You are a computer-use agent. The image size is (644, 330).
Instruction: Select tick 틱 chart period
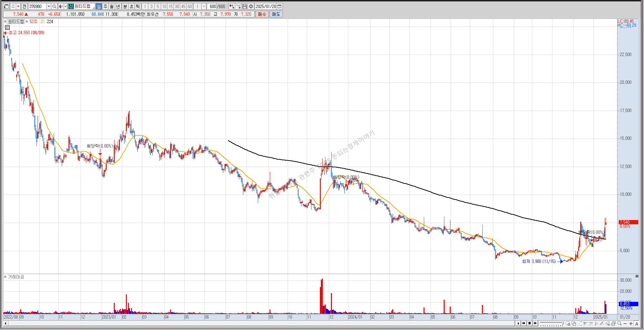(x=138, y=6)
